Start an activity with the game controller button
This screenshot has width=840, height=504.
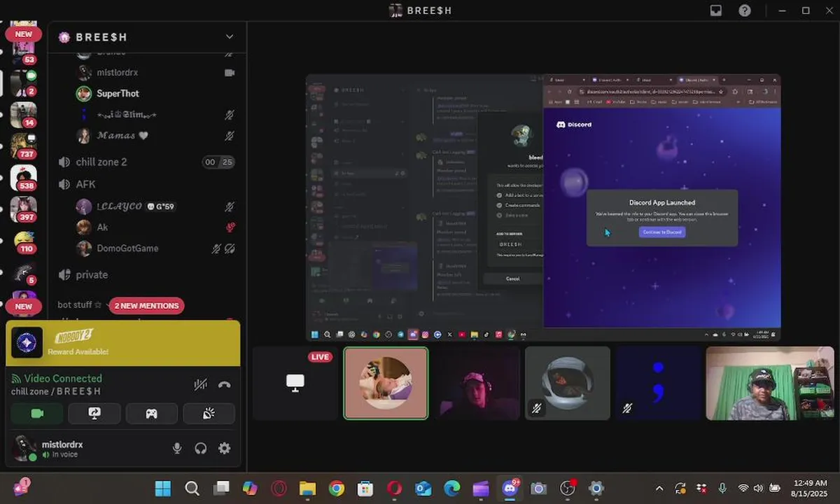(151, 414)
